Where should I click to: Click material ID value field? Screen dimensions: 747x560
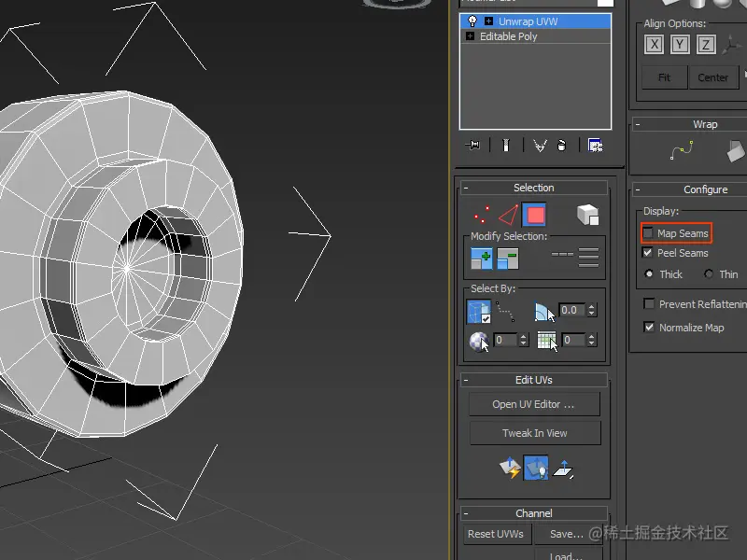(505, 340)
